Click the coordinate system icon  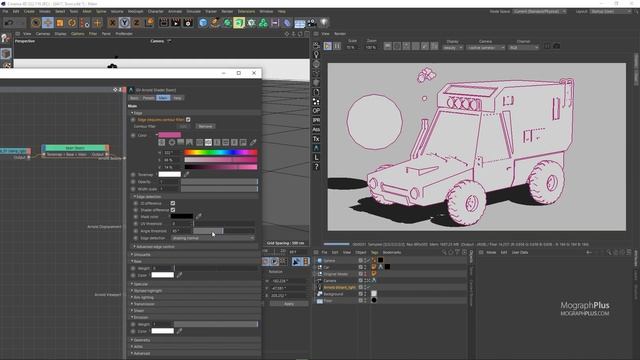click(x=149, y=23)
